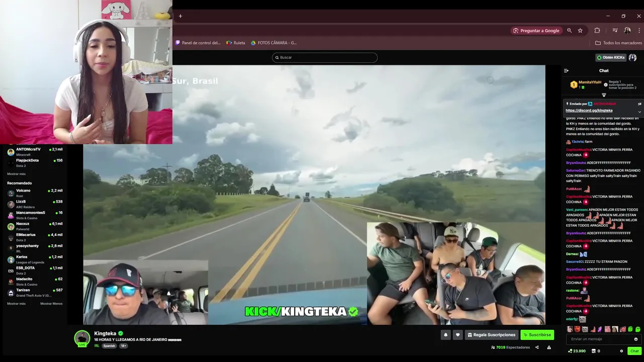This screenshot has width=644, height=362.
Task: Hide the pinned message with eye icon
Action: [639, 104]
